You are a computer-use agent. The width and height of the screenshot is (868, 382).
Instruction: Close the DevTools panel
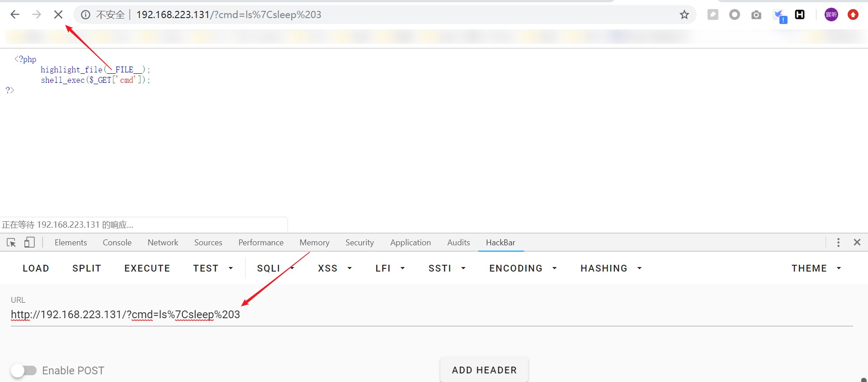click(857, 242)
